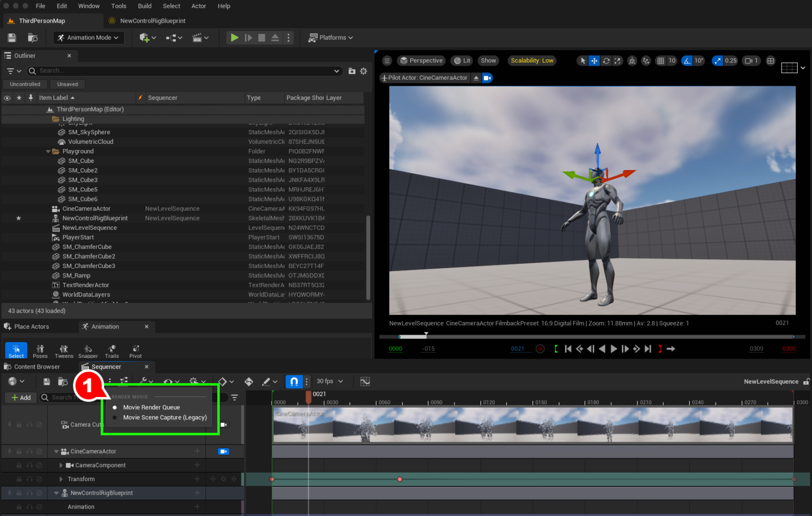Activate the Rotate tool in the viewport
The height and width of the screenshot is (516, 812).
605,60
